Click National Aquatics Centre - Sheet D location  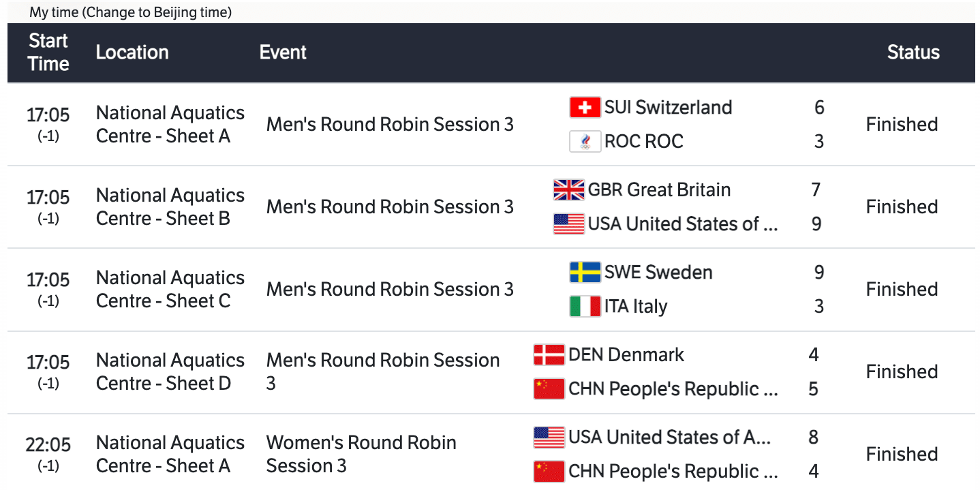[x=170, y=372]
